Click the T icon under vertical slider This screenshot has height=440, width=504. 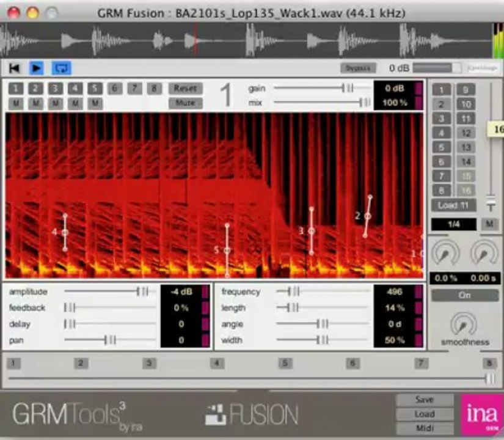(x=491, y=207)
